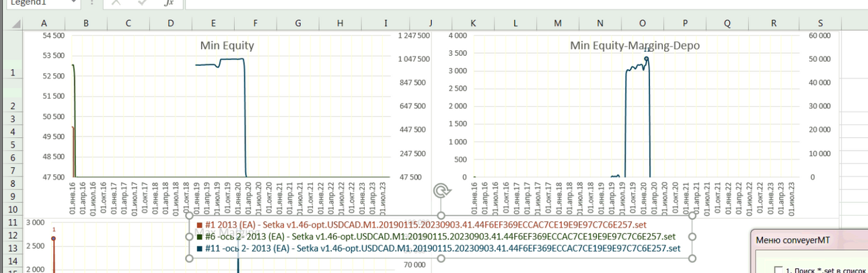Select column E header

[x=213, y=24]
